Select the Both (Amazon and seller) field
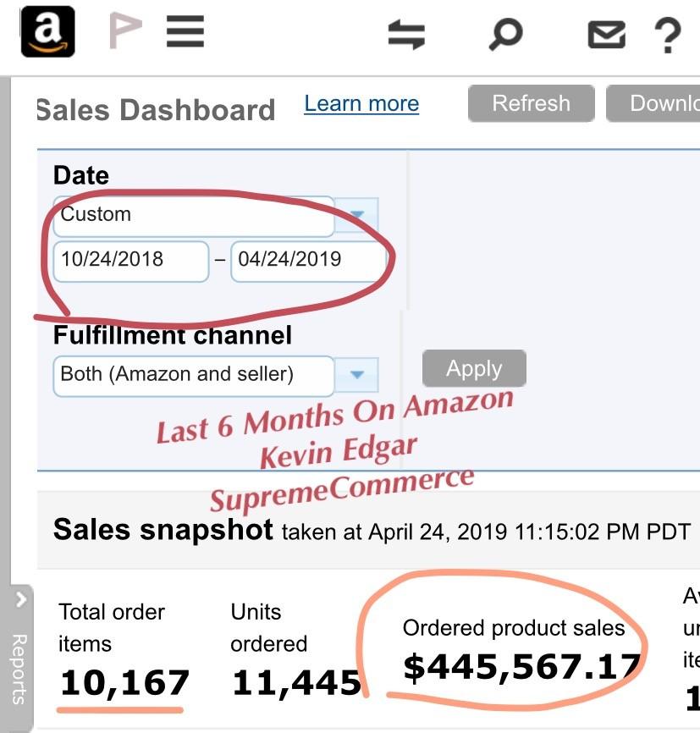This screenshot has height=733, width=700. [193, 374]
